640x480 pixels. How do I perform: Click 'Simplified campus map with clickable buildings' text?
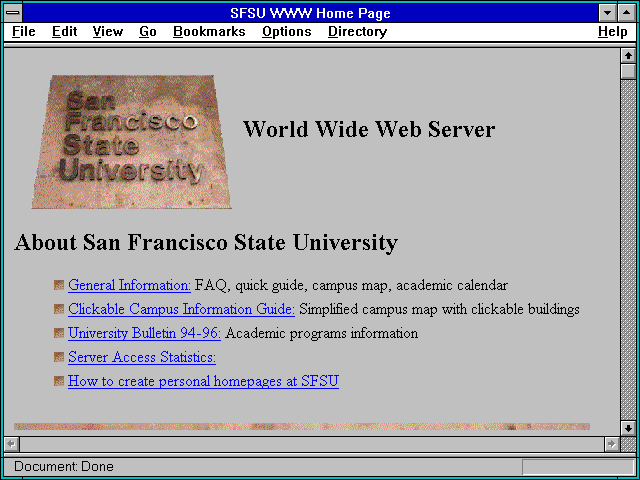pos(439,309)
